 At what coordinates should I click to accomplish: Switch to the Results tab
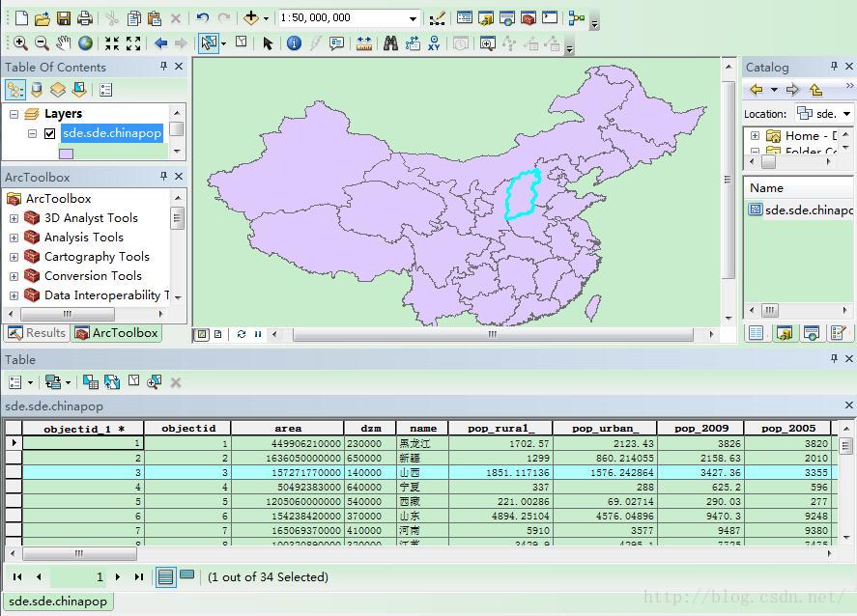37,333
